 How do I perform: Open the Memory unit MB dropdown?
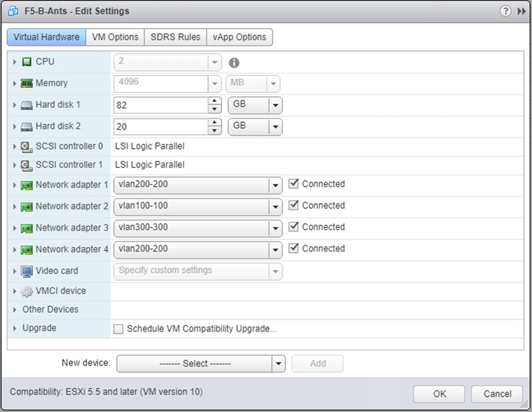click(x=253, y=84)
